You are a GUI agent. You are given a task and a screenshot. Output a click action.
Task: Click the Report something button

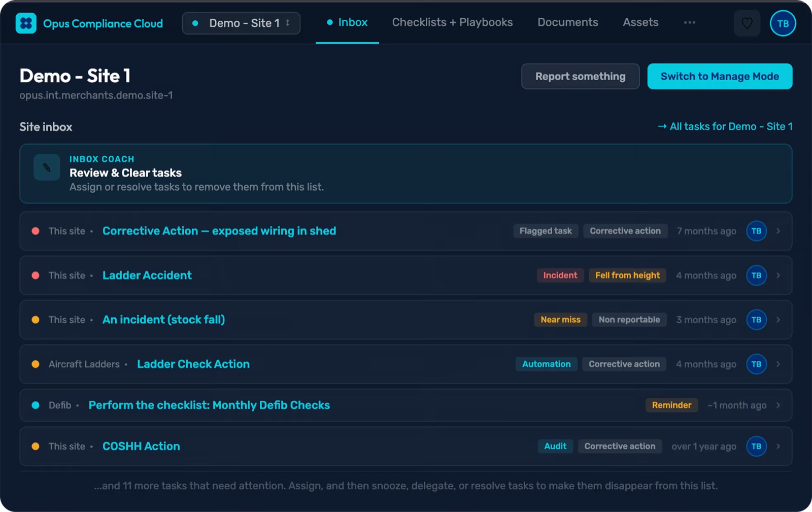point(581,76)
